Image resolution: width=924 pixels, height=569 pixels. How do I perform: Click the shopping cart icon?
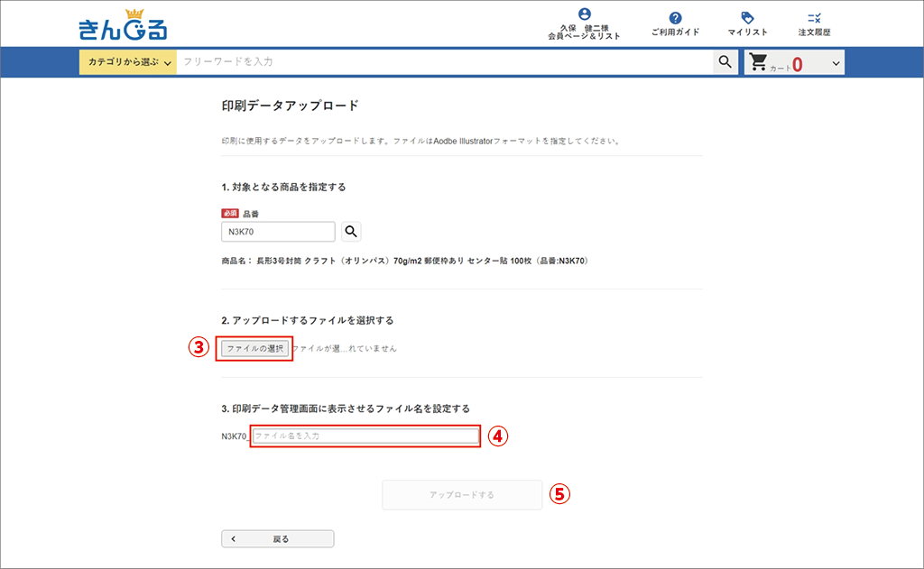click(x=759, y=62)
